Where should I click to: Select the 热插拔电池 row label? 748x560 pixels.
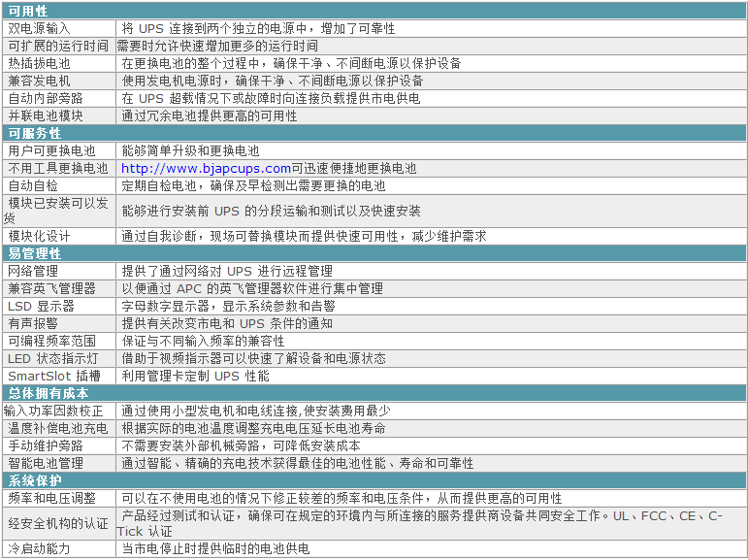click(x=39, y=63)
